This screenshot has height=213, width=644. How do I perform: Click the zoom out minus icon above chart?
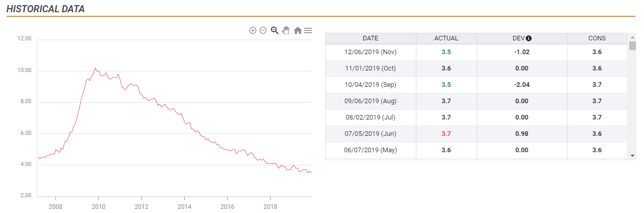[263, 31]
